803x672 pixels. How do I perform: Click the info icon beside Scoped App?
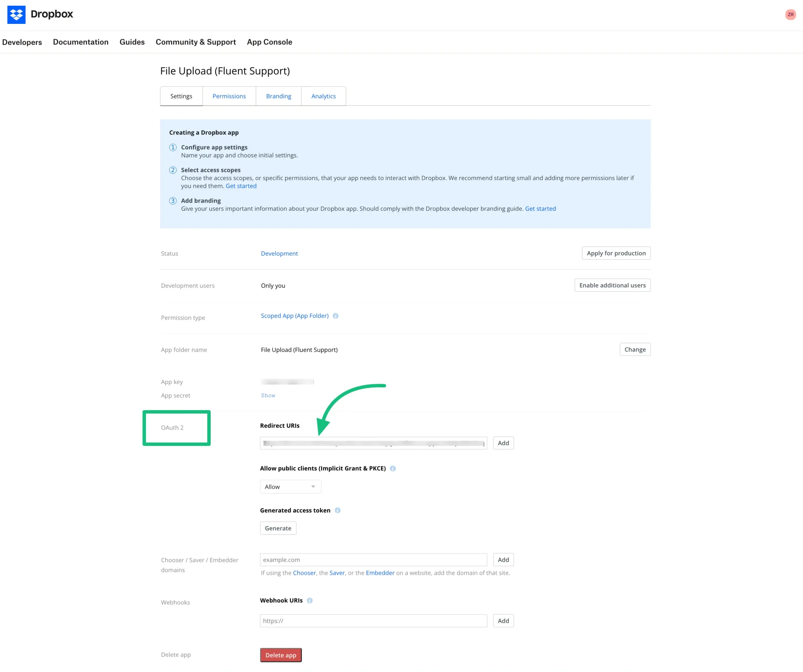(336, 316)
